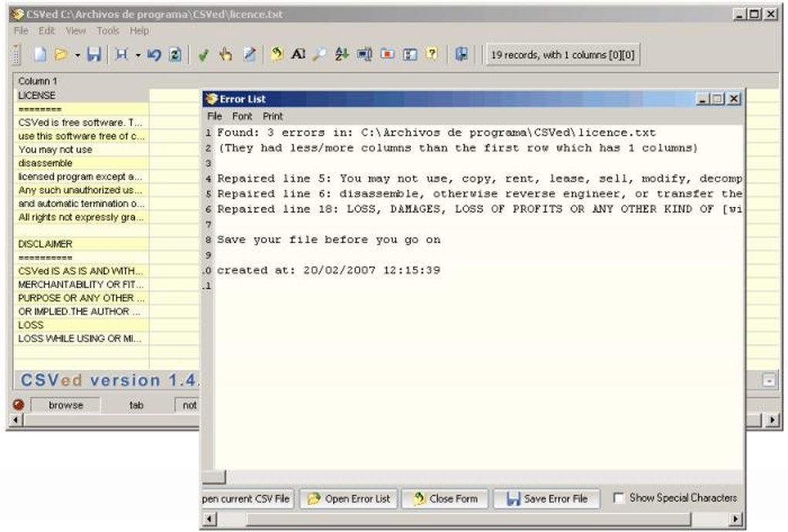Image resolution: width=788 pixels, height=532 pixels.
Task: Click 'Save your file before you go on' line
Action: point(328,239)
